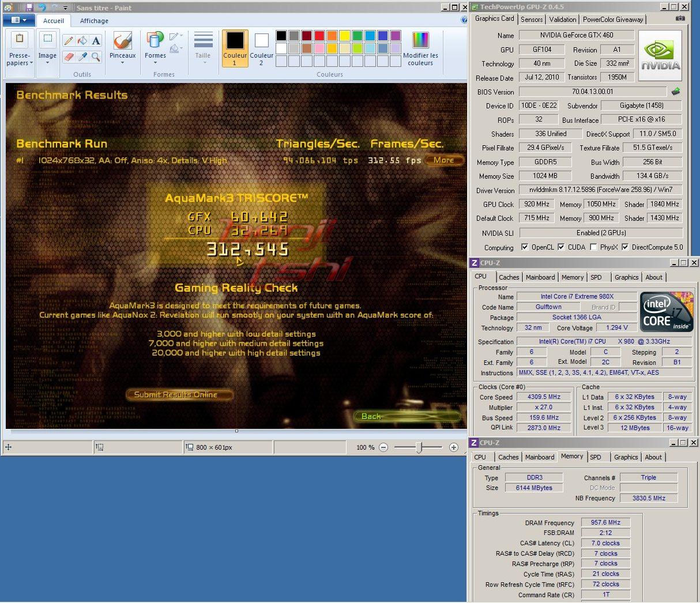Viewport: 700px width, 603px height.
Task: Select the Color picker eyedropper tool
Action: coord(82,56)
